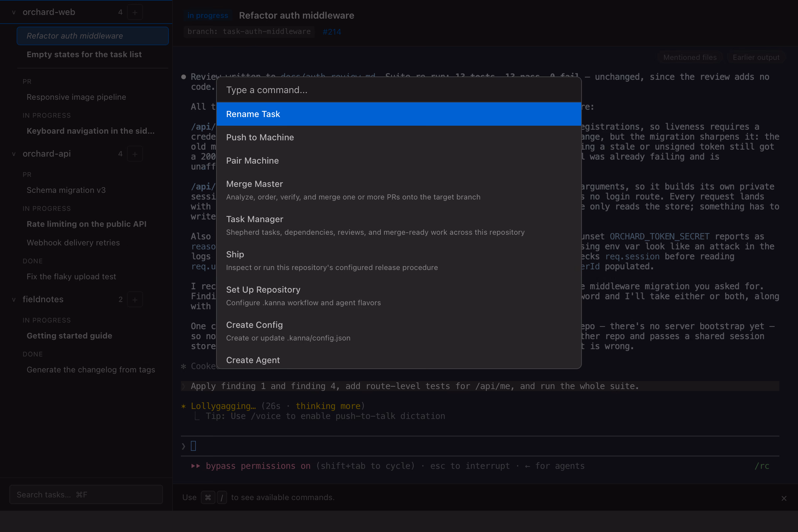Open Keyboard navigation in the sidebar task
The image size is (798, 532).
pyautogui.click(x=93, y=131)
